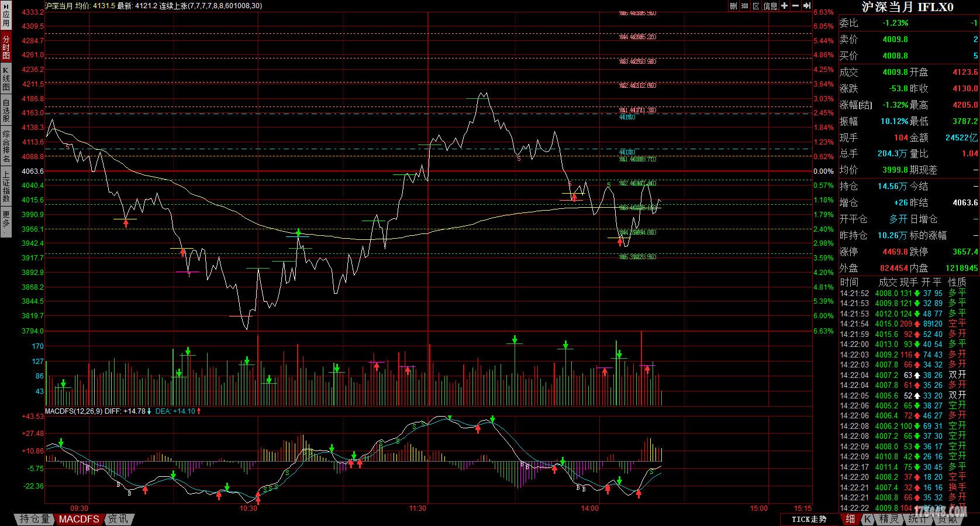
Task: Click the 内盘 1218945 value
Action: [x=962, y=268]
